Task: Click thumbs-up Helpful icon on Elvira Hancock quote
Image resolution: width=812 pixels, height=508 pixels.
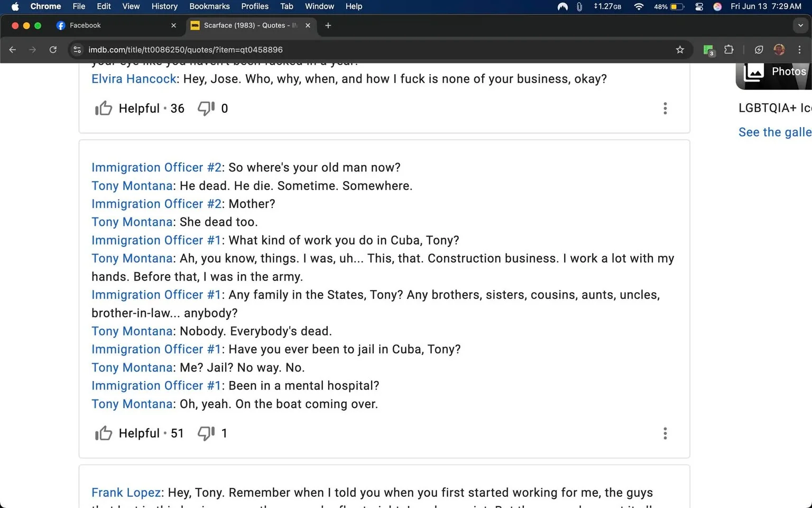Action: (104, 108)
